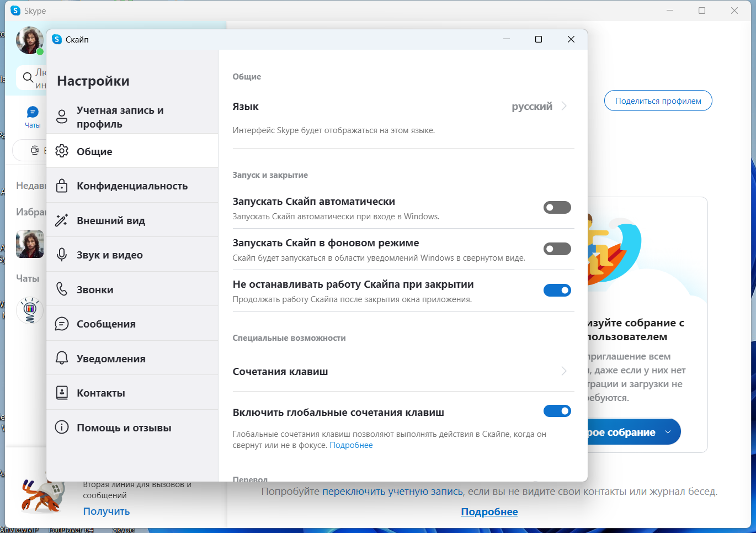Click the русский language value
The image size is (756, 533).
[532, 107]
